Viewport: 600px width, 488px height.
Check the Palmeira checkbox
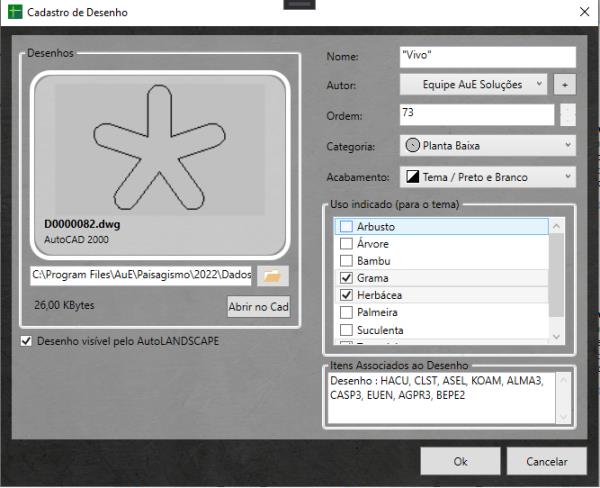click(347, 312)
